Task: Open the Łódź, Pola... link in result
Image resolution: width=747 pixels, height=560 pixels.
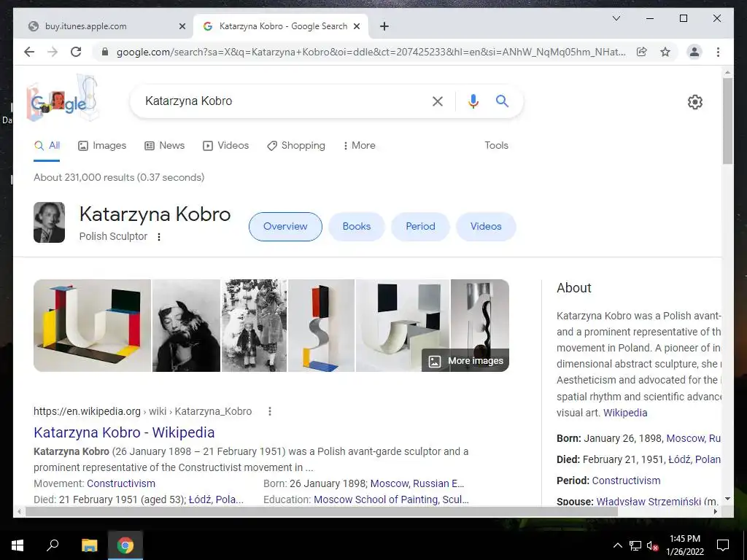Action: point(216,499)
